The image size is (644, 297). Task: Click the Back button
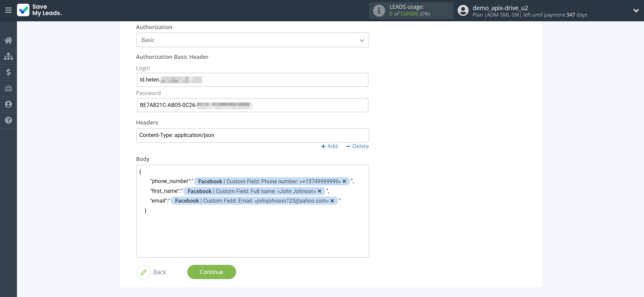coord(152,272)
